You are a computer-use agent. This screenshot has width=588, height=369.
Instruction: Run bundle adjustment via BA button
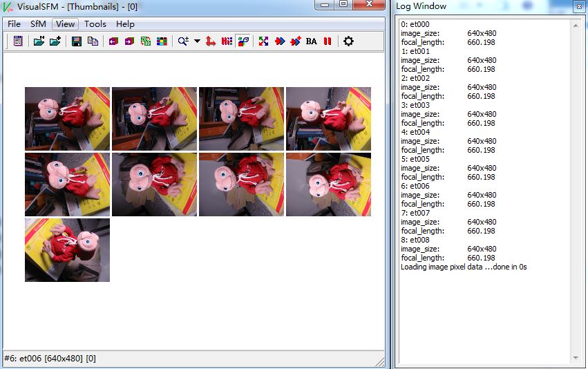tap(311, 41)
